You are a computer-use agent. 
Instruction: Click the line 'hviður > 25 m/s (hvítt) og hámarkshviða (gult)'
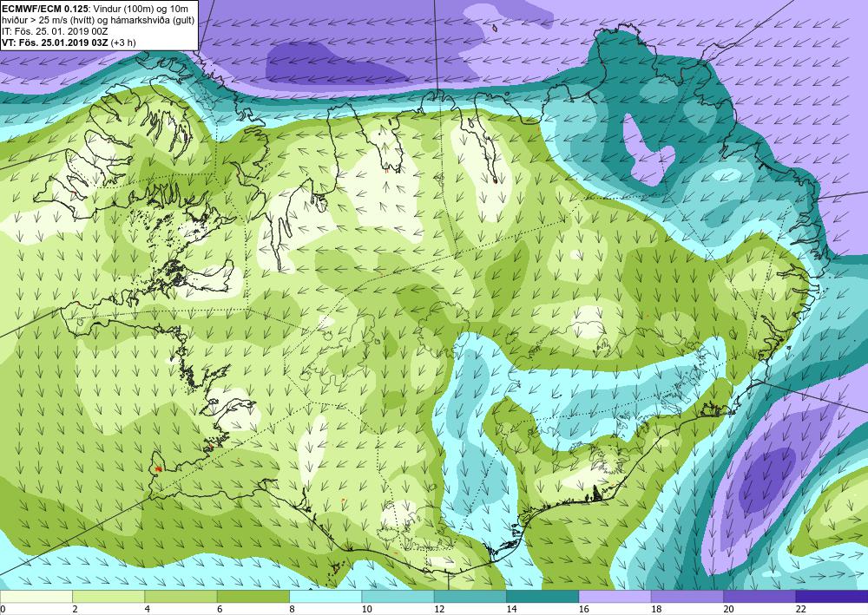click(98, 19)
